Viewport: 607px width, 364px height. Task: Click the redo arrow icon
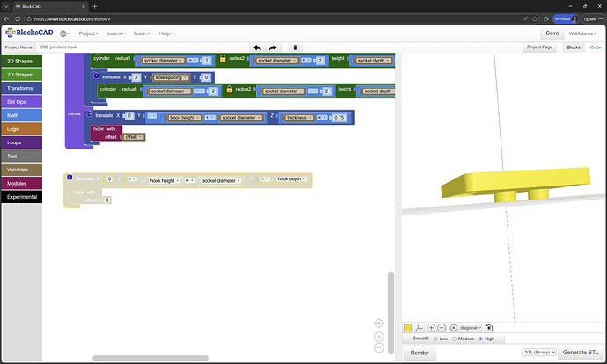coord(275,47)
